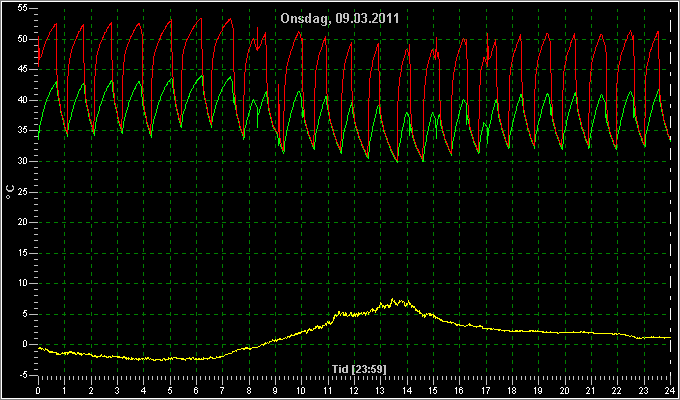The width and height of the screenshot is (680, 400).
Task: Click the white dashed cursor line at hour 24
Action: tap(671, 191)
